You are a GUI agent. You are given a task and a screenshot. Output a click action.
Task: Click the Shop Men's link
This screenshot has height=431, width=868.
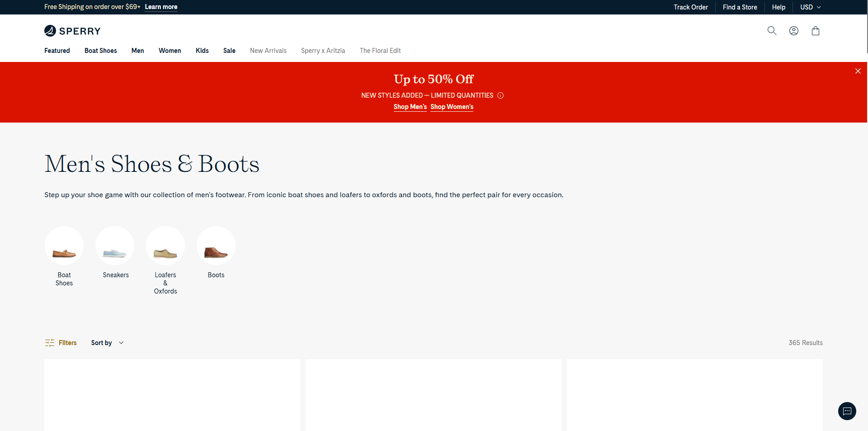(x=410, y=107)
